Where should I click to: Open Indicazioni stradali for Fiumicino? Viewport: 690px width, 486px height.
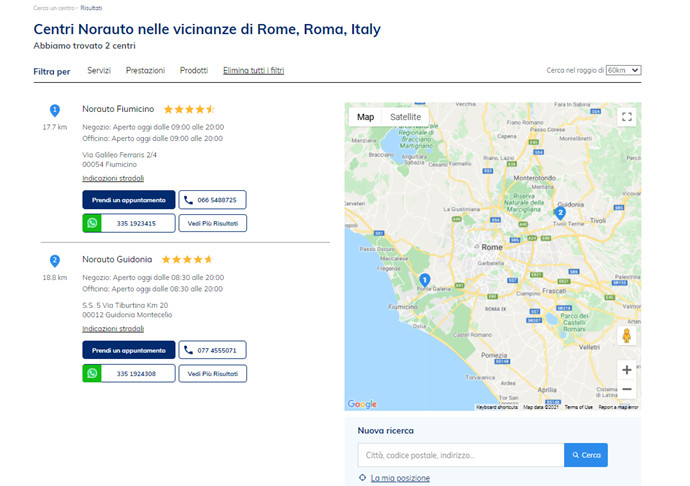click(x=113, y=178)
